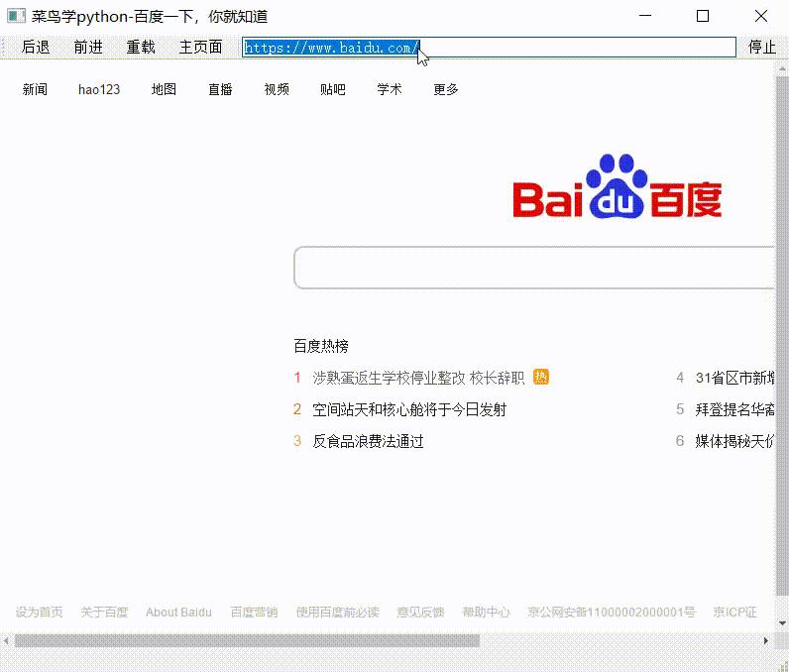Click the horizontal scrollbar left arrow
This screenshot has width=789, height=672.
(6, 641)
